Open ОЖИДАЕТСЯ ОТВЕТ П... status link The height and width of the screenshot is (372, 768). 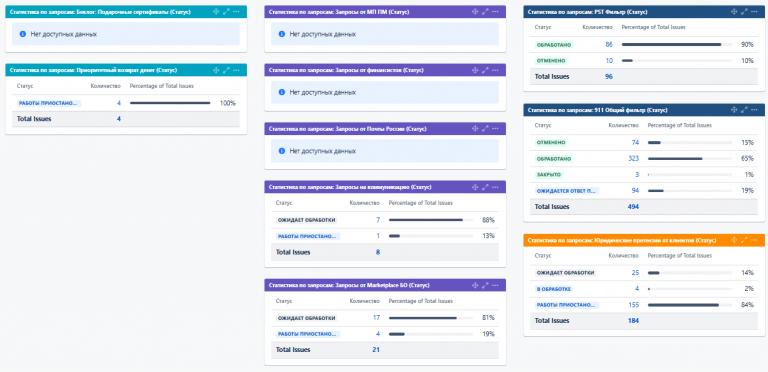(567, 191)
